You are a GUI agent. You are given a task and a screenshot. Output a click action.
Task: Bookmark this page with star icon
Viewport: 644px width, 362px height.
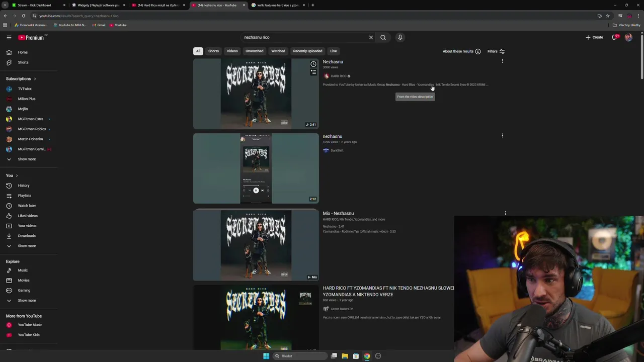[x=608, y=16]
